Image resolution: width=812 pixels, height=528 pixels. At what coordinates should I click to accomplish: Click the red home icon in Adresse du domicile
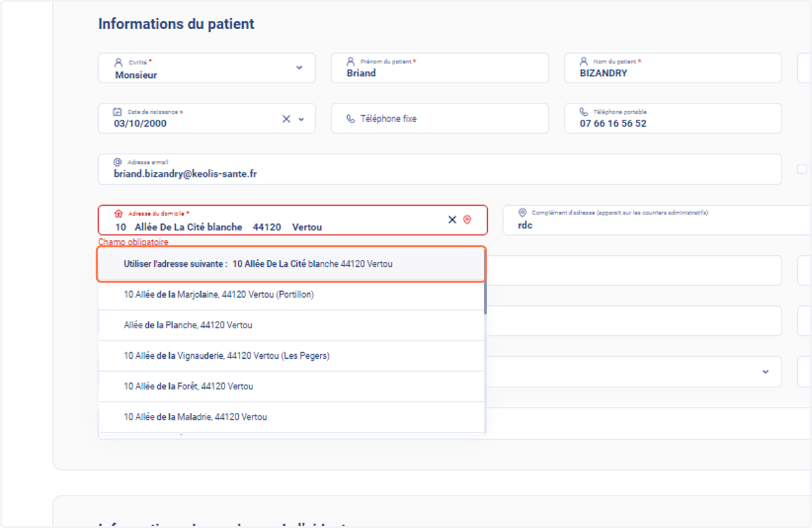(118, 213)
